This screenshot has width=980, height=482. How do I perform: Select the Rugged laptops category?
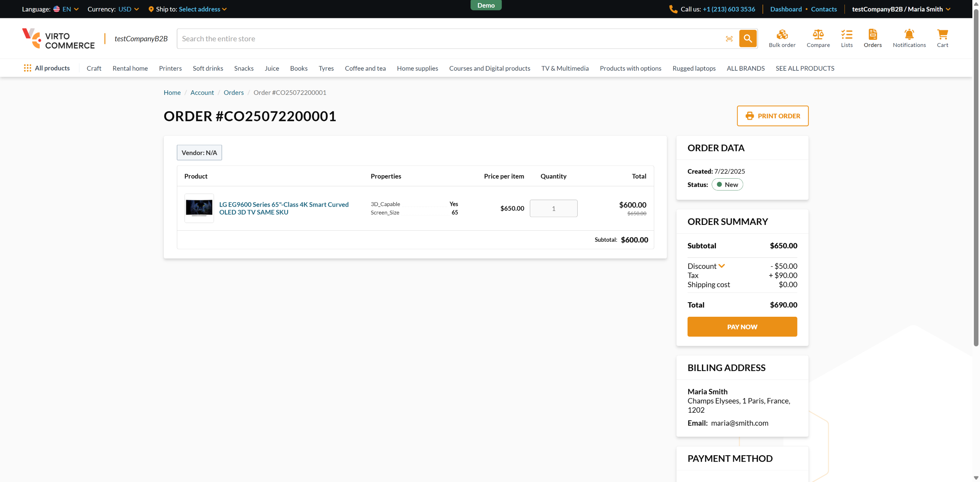[694, 68]
